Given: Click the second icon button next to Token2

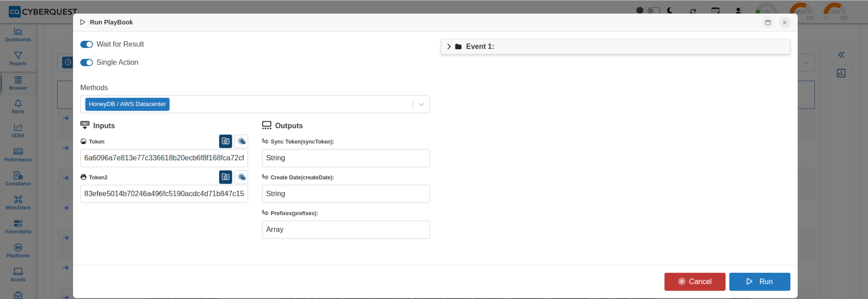Looking at the screenshot, I should coord(242,177).
